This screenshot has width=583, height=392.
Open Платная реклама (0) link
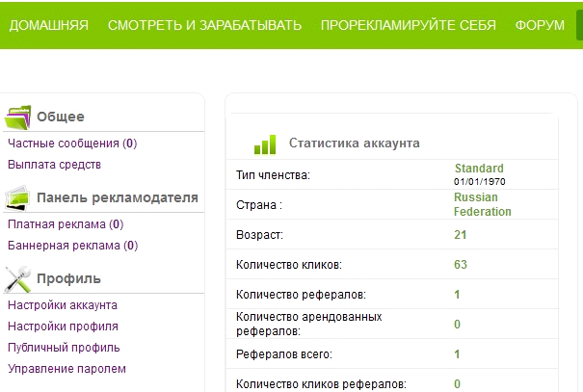(66, 224)
